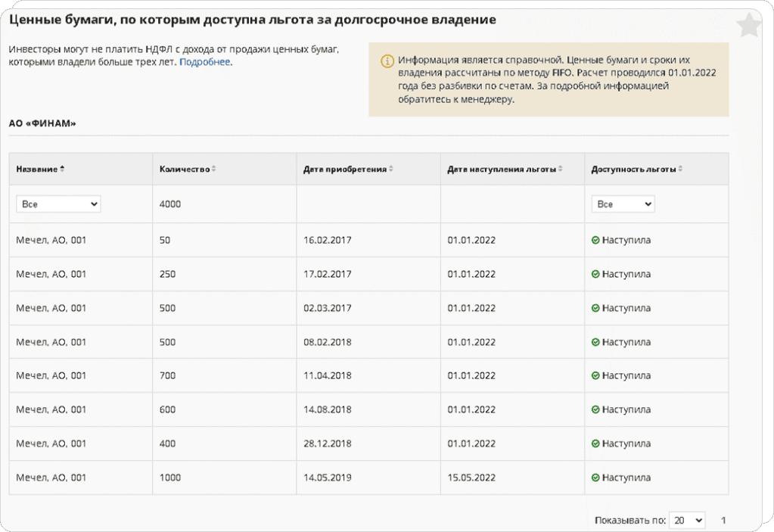Click green check icon for 16.02.2017 row

pyautogui.click(x=595, y=241)
